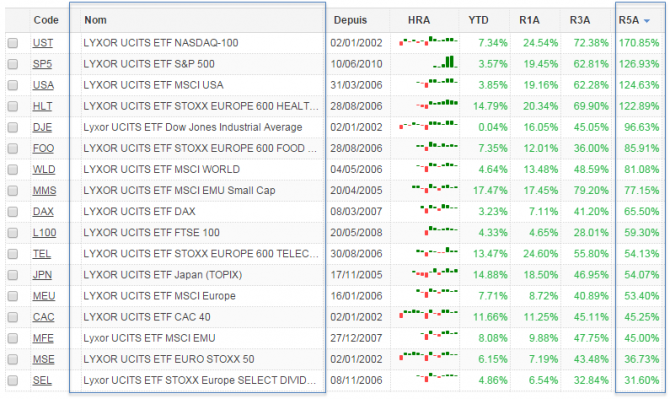670x399 pixels.
Task: Open the HLT code link
Action: tap(42, 106)
